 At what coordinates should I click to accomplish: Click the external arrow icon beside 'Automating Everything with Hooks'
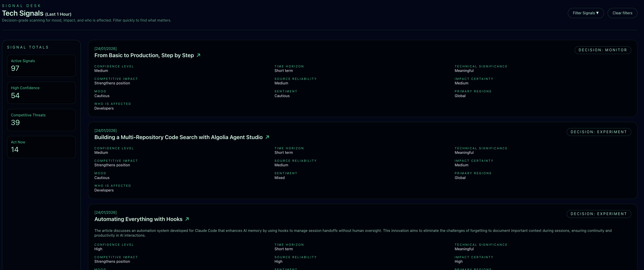tap(187, 219)
